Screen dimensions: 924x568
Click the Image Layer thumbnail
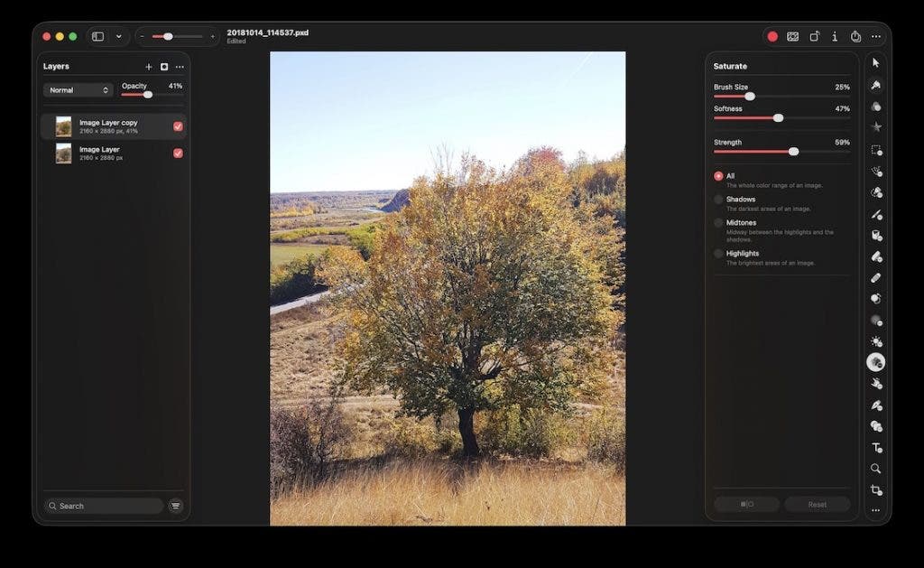point(64,154)
